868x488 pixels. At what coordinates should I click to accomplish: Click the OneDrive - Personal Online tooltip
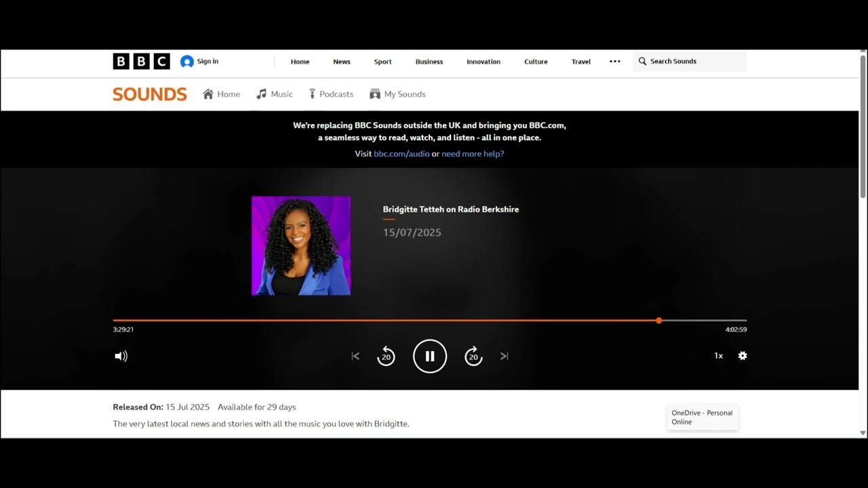pyautogui.click(x=703, y=418)
